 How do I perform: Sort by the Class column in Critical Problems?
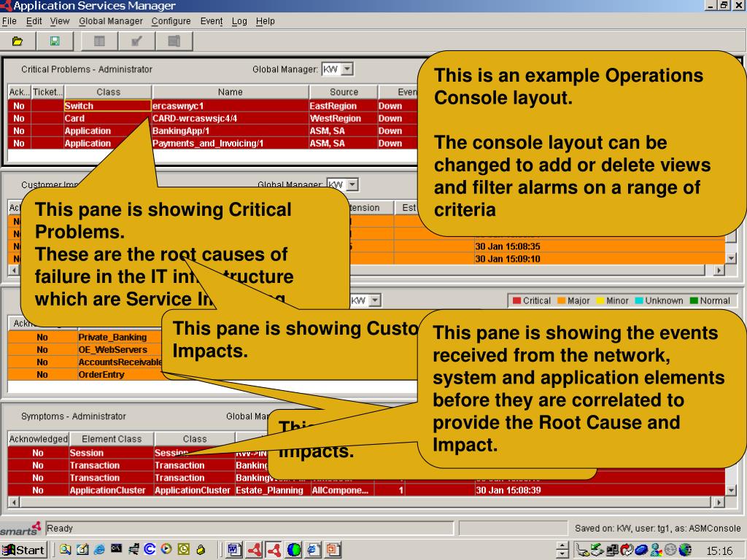(108, 92)
